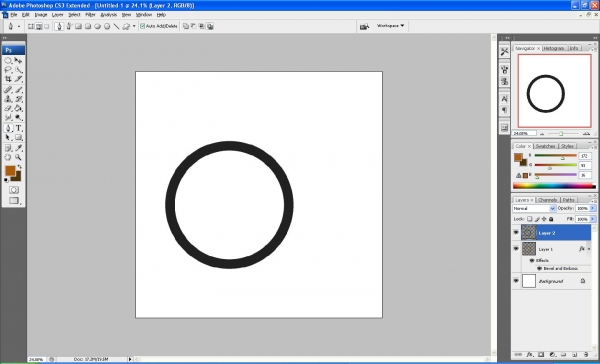600x364 pixels.
Task: Create new adjustment layer icon
Action: click(553, 355)
